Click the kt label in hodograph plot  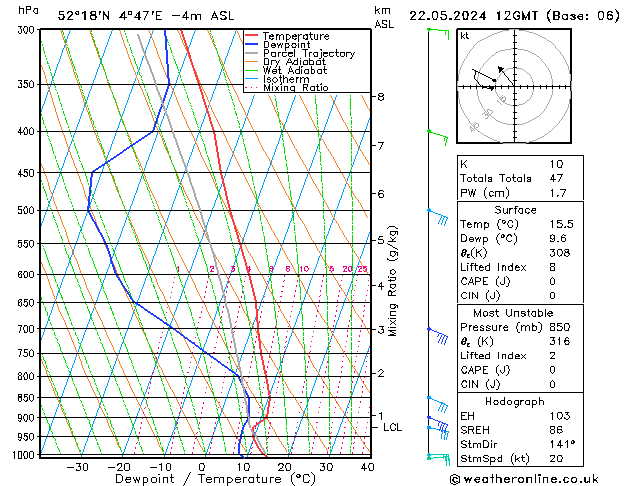pos(465,36)
